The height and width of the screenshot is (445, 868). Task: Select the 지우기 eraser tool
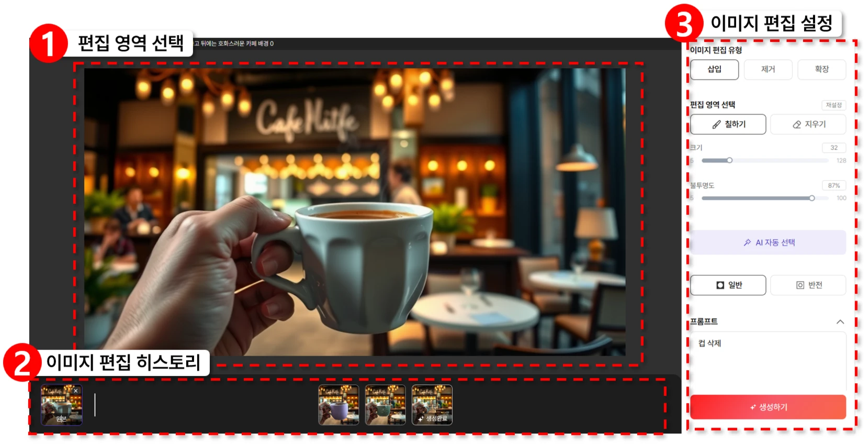[x=808, y=125]
